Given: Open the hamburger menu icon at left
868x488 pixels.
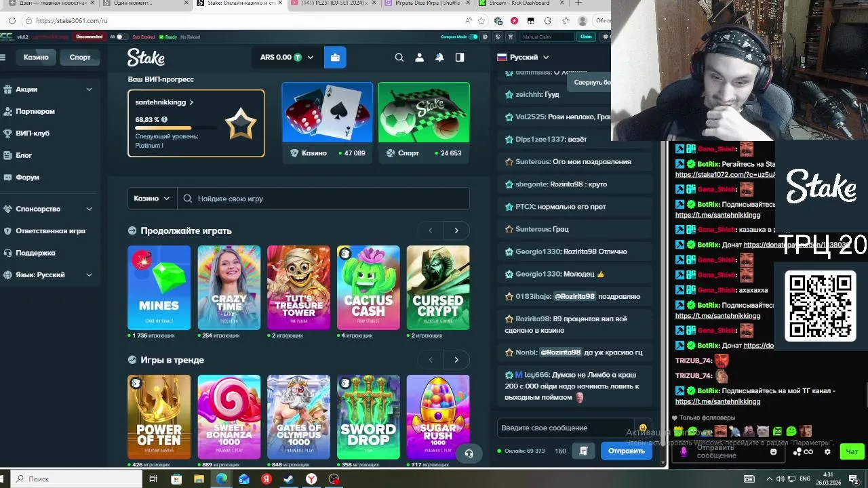Looking at the screenshot, I should (3, 58).
